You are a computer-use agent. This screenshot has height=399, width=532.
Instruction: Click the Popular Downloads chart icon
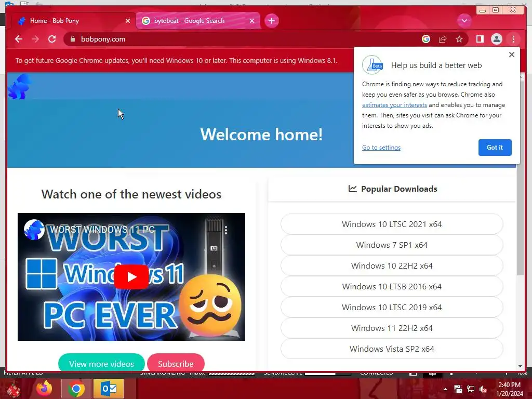(x=353, y=189)
